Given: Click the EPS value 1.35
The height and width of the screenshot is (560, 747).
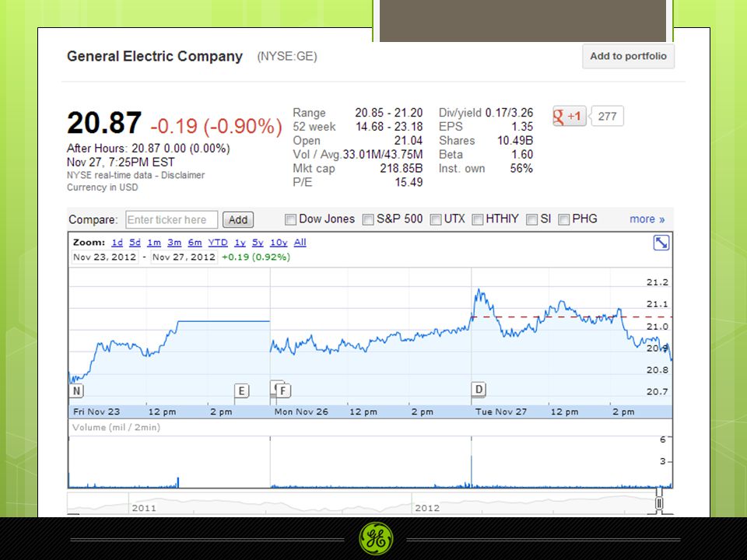Looking at the screenshot, I should coord(522,127).
